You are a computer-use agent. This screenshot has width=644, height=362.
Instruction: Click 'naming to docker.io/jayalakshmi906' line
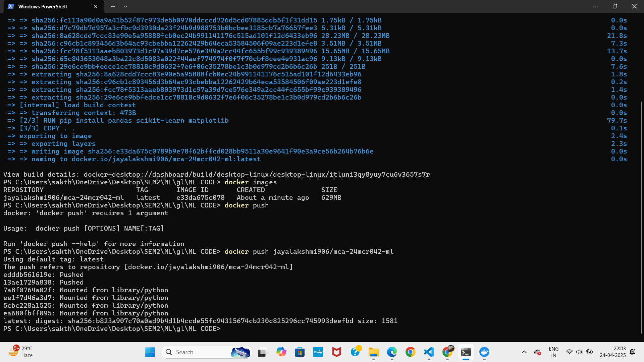[134, 159]
